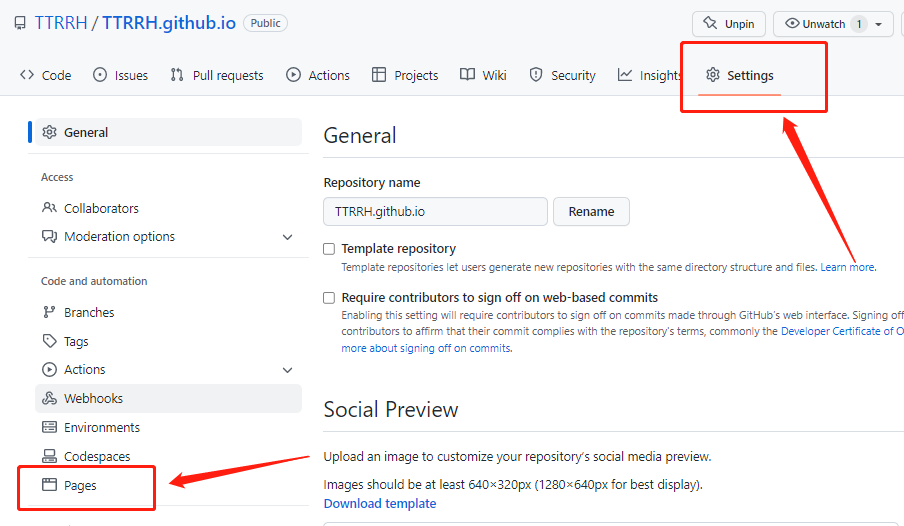
Task: Expand the Actions sidebar section chevron
Action: 288,370
